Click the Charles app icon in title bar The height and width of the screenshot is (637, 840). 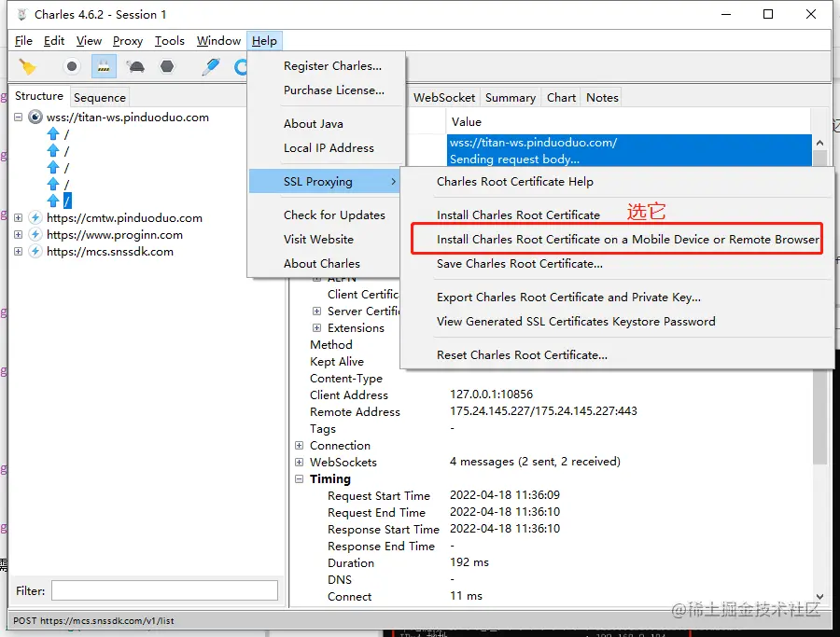click(22, 14)
